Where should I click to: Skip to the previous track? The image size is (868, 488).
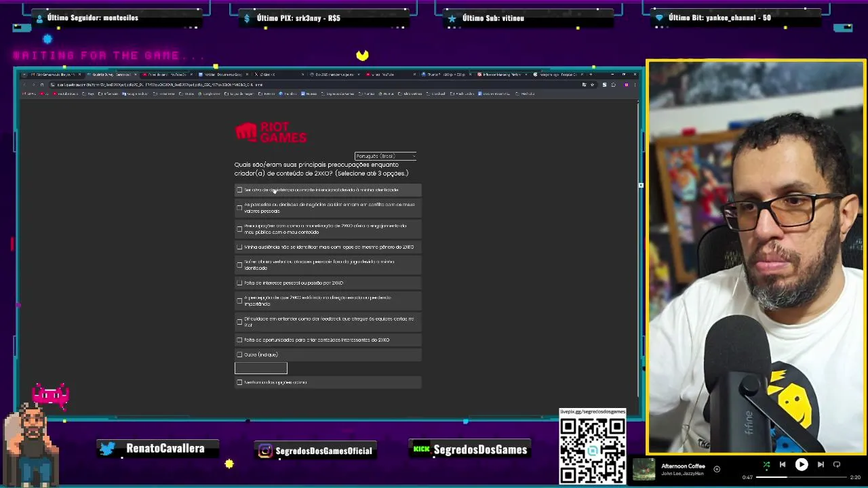[x=783, y=465]
